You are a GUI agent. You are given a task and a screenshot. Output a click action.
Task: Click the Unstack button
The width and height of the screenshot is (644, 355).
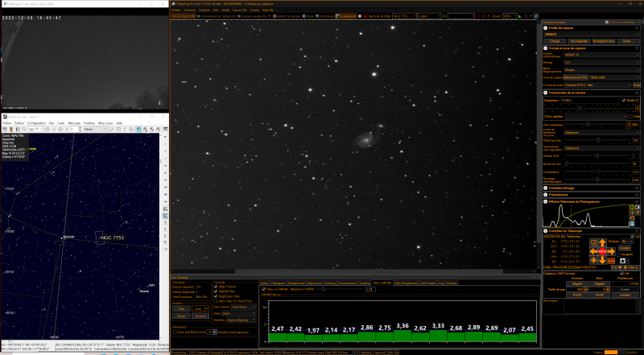(x=200, y=316)
